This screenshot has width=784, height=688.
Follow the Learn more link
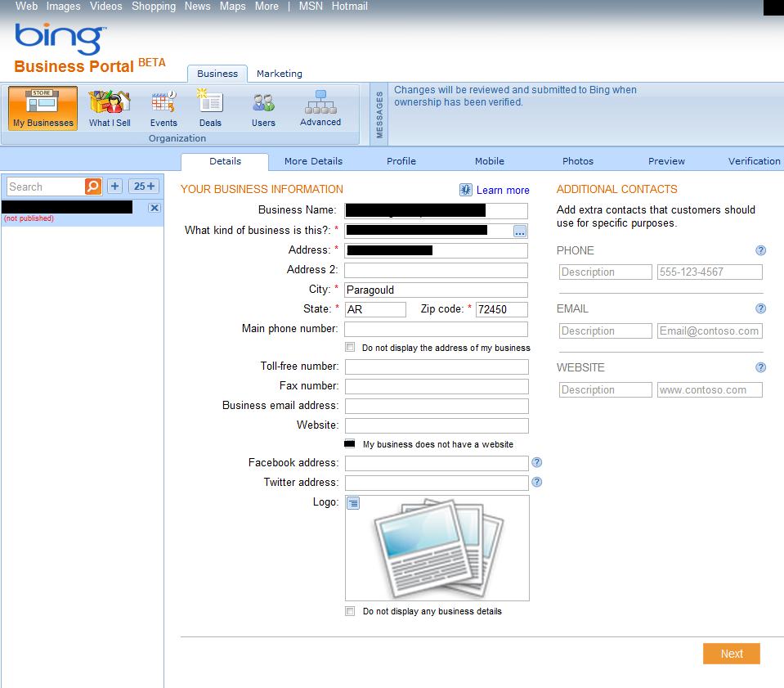click(x=503, y=190)
